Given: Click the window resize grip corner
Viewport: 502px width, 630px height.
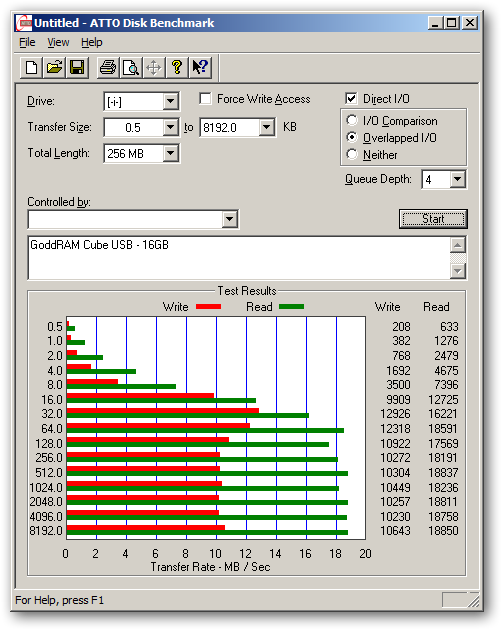Looking at the screenshot, I should pyautogui.click(x=474, y=601).
